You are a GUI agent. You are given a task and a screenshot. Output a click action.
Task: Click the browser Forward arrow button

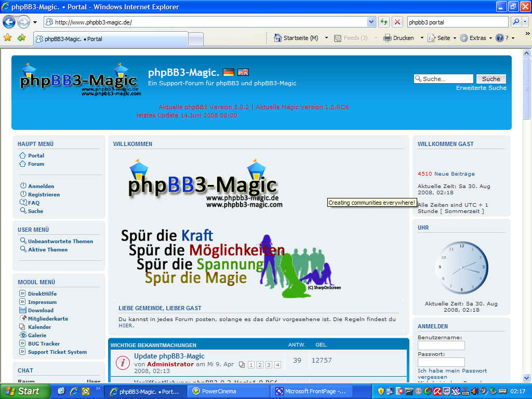[x=23, y=22]
